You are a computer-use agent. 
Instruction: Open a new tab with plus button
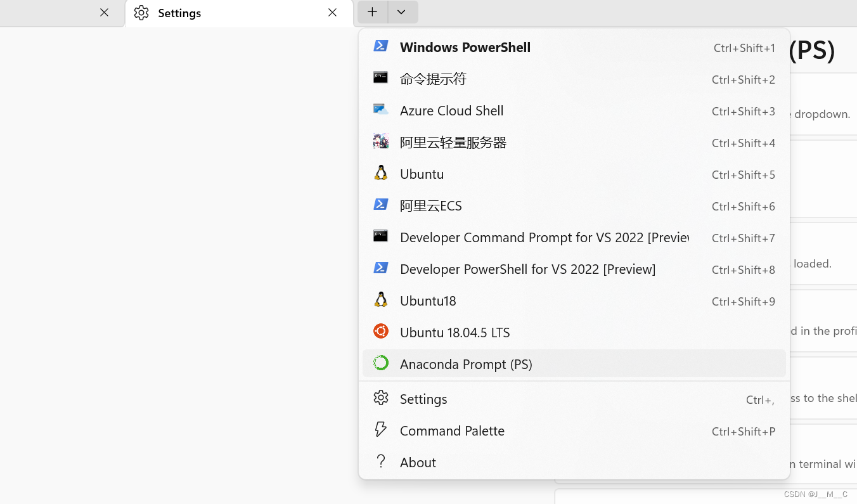pos(372,12)
